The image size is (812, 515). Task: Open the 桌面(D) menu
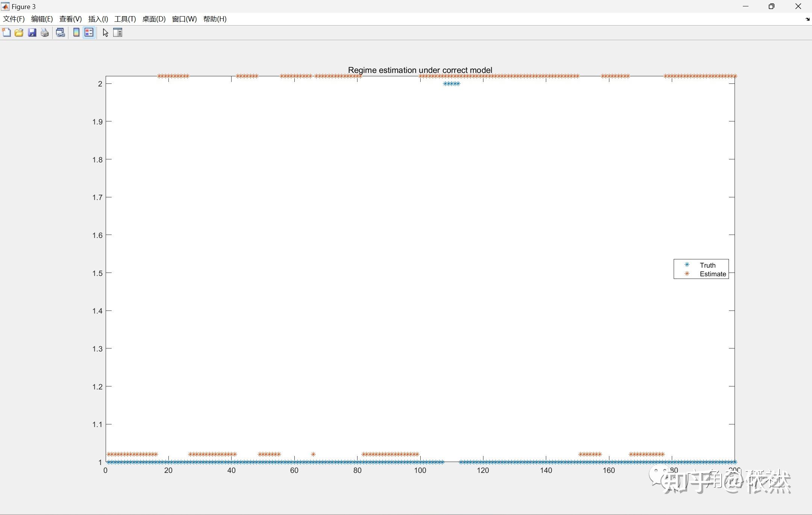(154, 19)
